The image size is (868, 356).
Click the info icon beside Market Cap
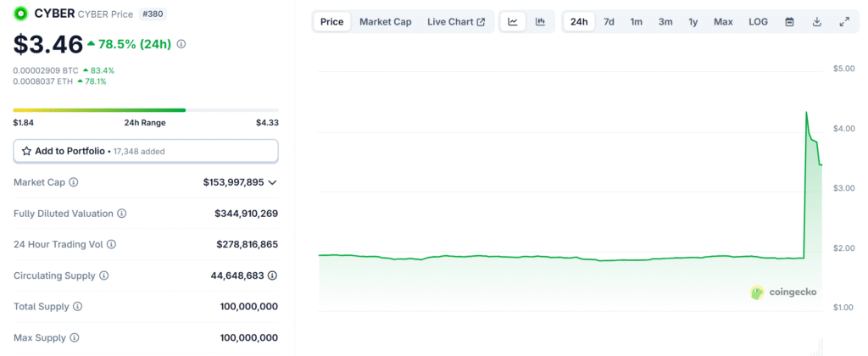[x=74, y=182]
